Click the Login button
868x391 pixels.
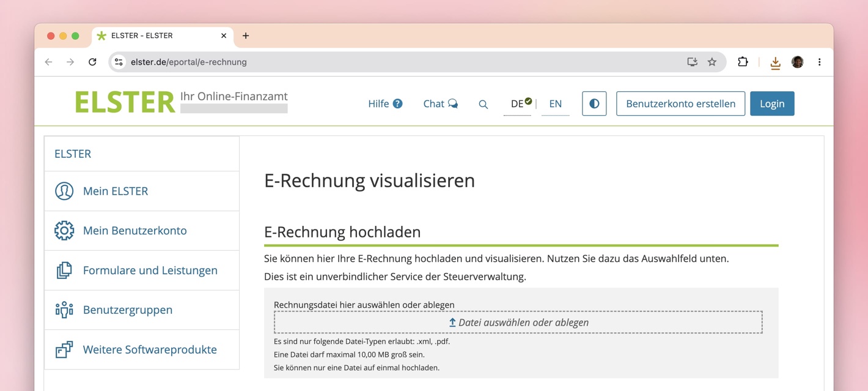click(772, 103)
